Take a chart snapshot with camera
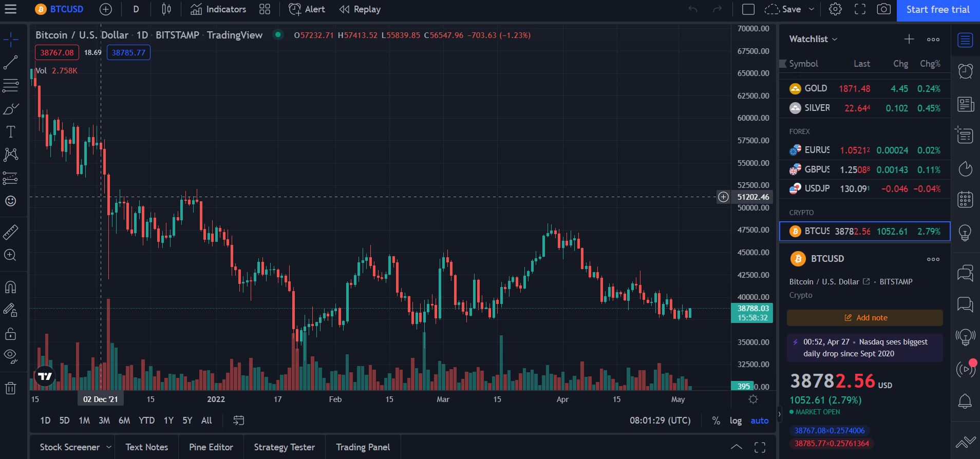Screen dimensions: 980x459 (883, 9)
